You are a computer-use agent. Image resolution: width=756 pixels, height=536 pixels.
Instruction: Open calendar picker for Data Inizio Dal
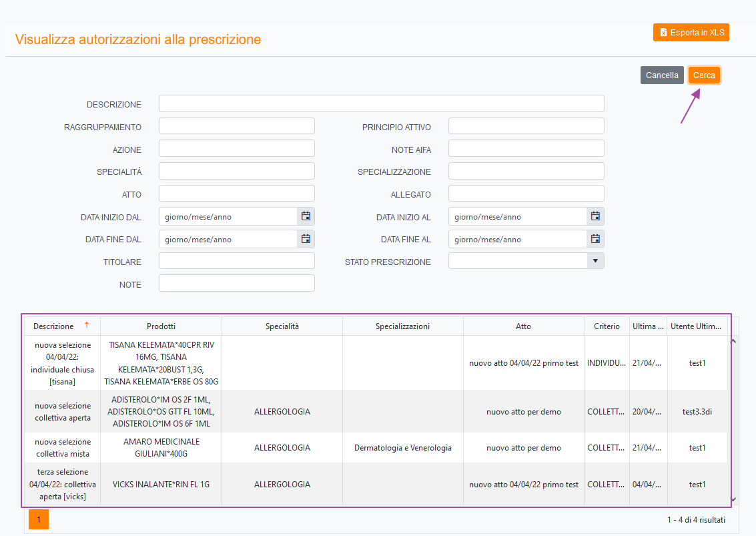pos(306,216)
